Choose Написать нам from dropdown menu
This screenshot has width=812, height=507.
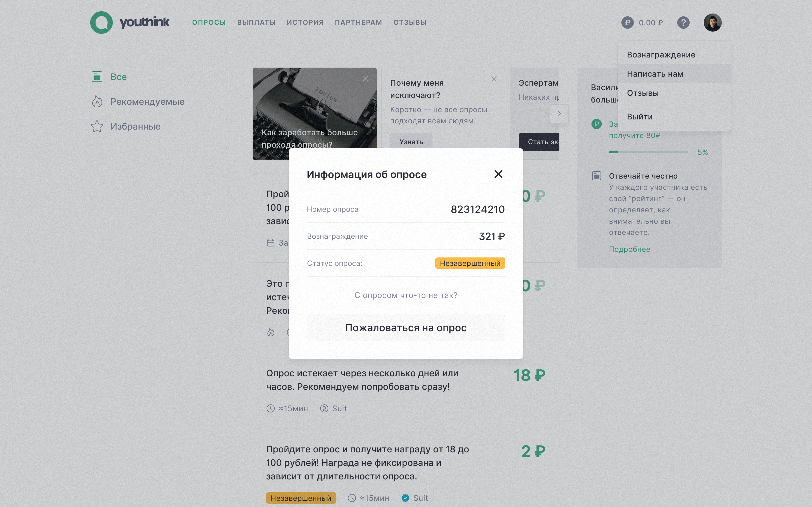pos(655,74)
